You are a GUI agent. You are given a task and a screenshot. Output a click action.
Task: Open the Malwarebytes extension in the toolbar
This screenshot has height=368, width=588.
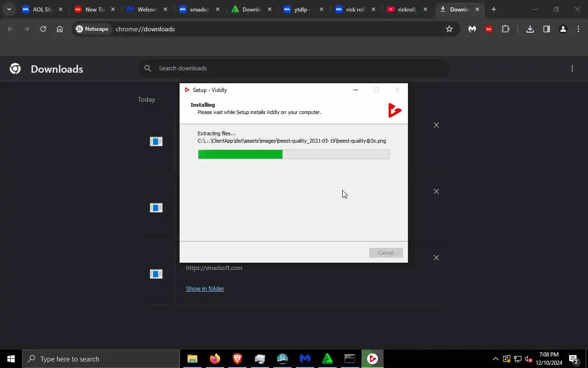tap(472, 29)
